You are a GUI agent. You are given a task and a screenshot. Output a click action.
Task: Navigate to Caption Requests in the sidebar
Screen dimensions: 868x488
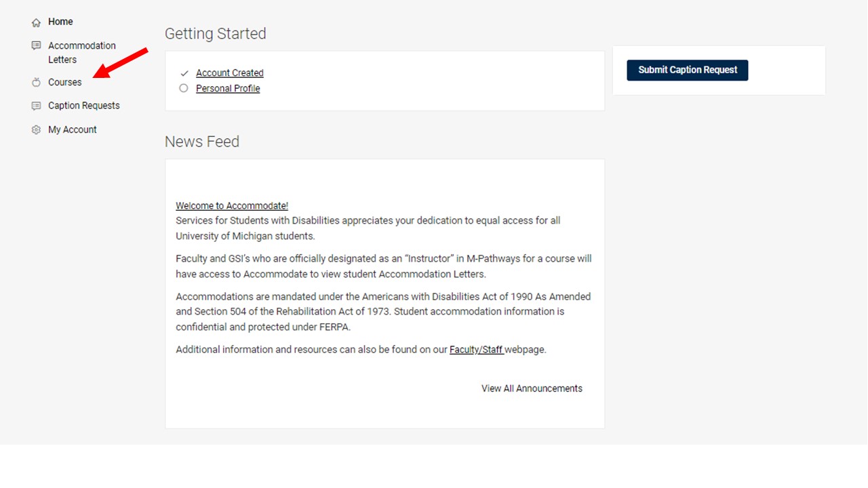click(83, 106)
